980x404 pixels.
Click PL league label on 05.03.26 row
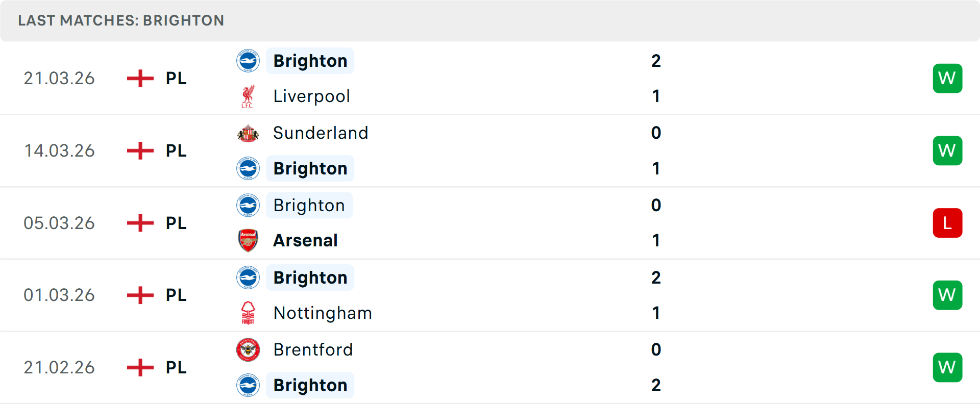click(x=176, y=223)
